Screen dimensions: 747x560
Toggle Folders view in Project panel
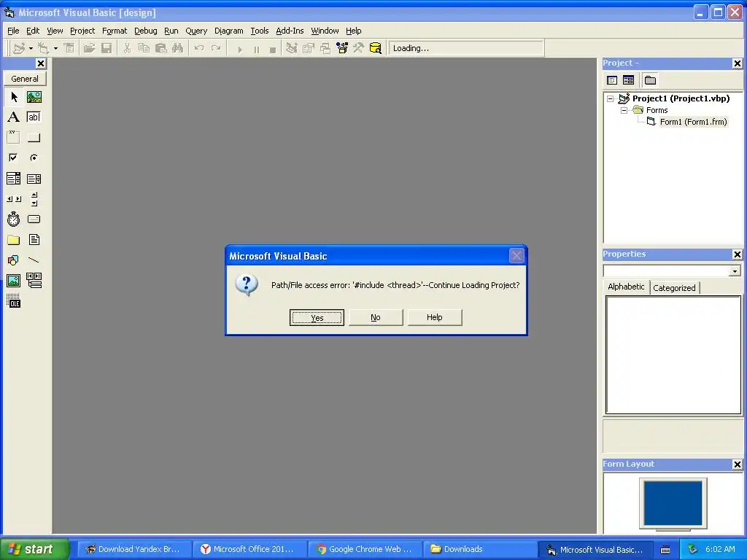point(650,80)
